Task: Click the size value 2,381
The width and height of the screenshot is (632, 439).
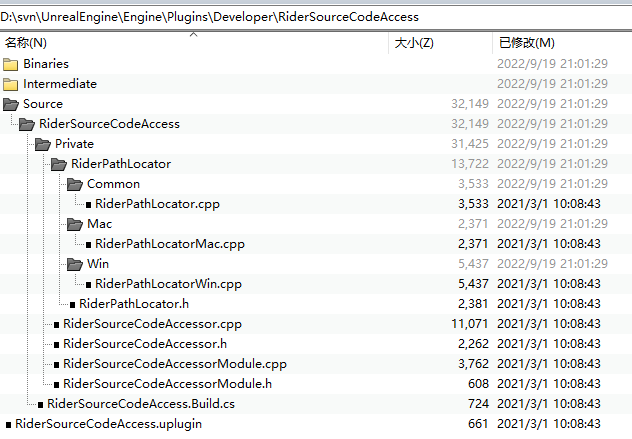Action: pyautogui.click(x=473, y=304)
